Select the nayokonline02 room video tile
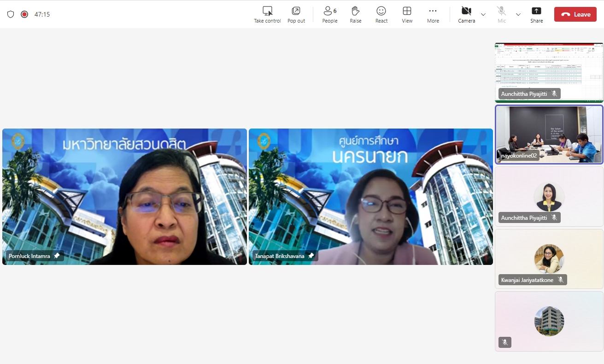 [549, 135]
